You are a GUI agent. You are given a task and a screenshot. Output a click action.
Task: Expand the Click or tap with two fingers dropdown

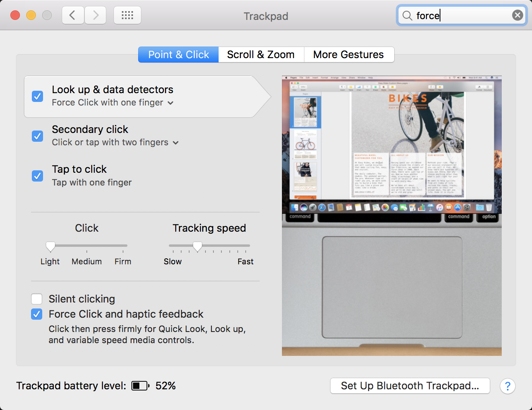[x=115, y=143]
